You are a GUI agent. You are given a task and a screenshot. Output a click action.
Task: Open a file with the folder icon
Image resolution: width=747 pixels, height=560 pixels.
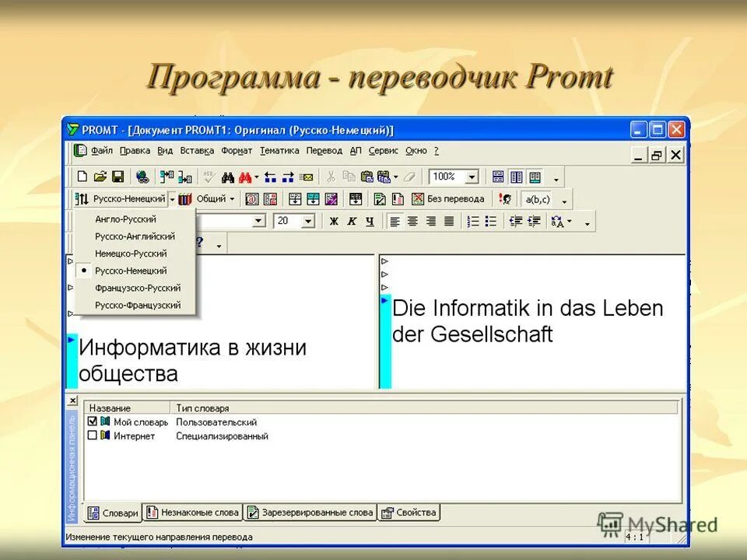[100, 177]
